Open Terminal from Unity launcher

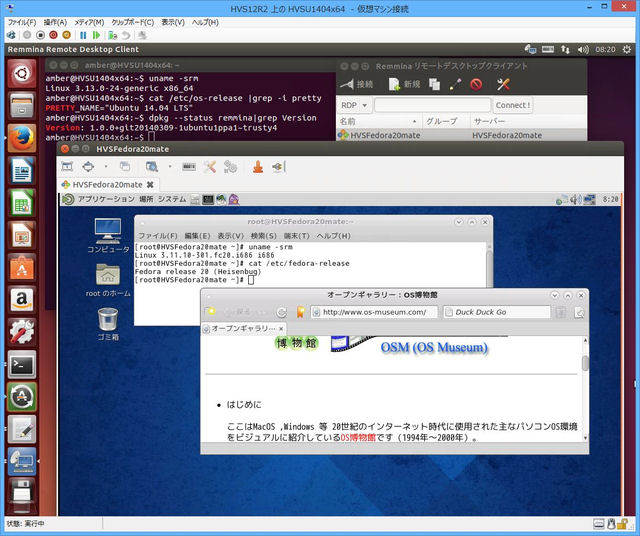pos(22,364)
